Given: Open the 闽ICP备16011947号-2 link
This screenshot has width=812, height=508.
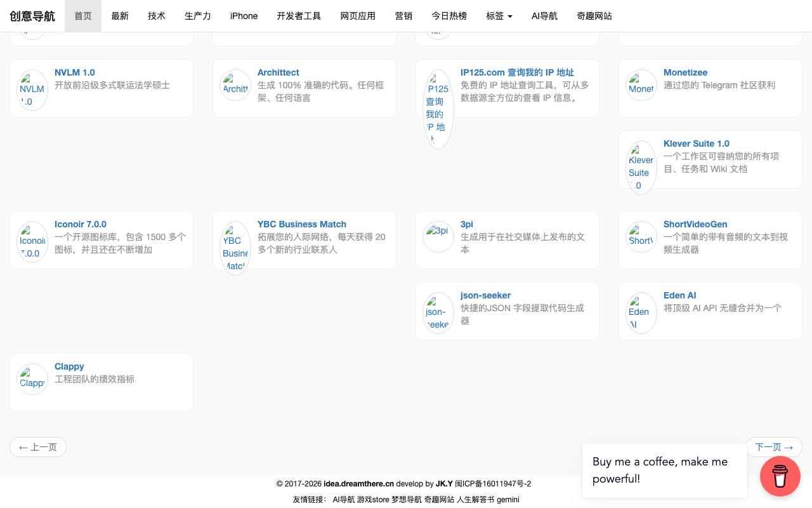Looking at the screenshot, I should (x=493, y=484).
